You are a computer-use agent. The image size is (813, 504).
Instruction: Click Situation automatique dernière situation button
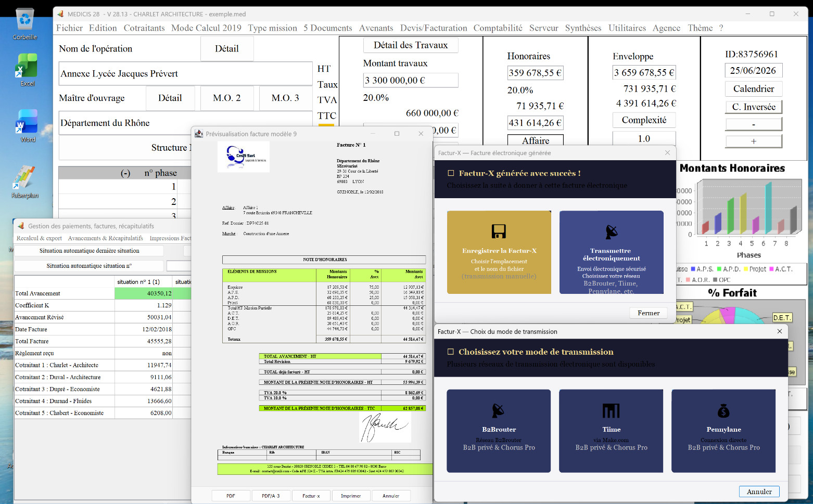point(89,251)
